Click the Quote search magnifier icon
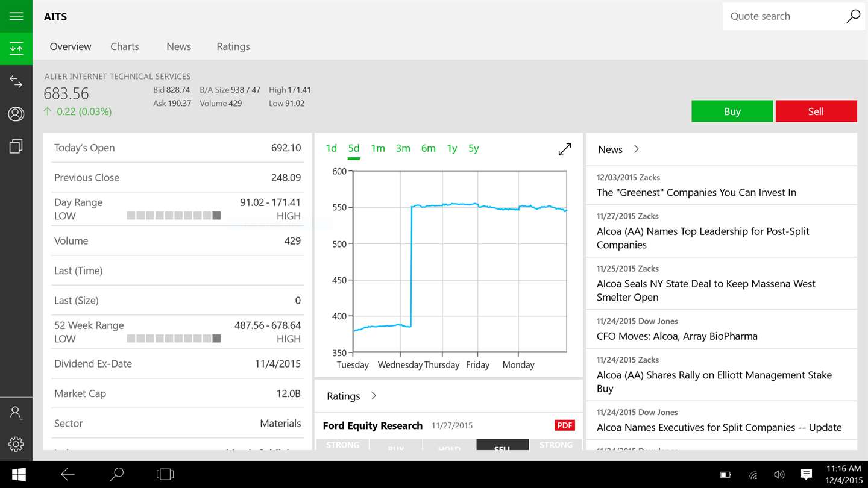Screen dimensions: 868x488 [x=853, y=16]
